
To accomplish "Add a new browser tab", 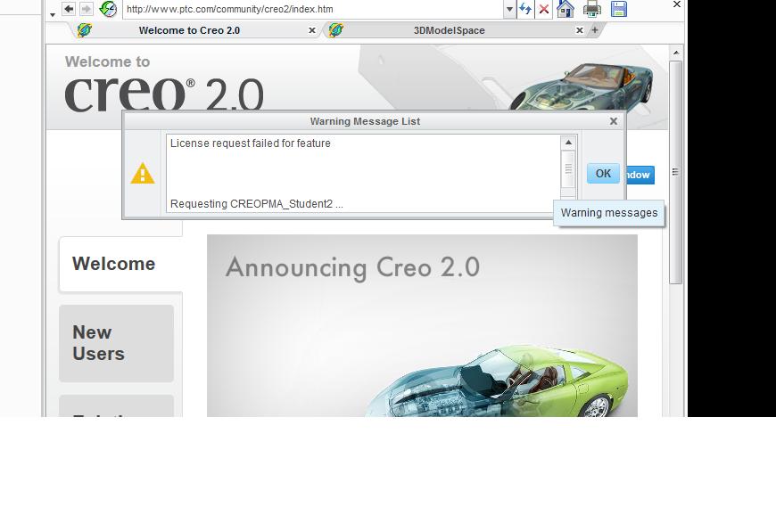I will (x=595, y=30).
